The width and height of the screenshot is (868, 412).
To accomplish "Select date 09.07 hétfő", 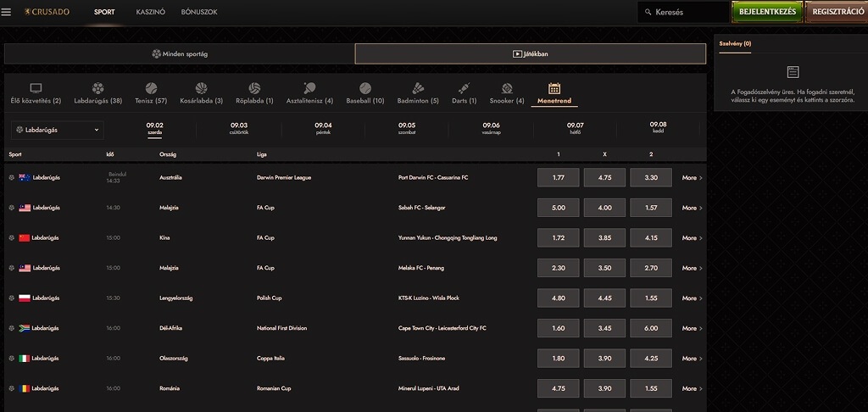I will pyautogui.click(x=576, y=129).
